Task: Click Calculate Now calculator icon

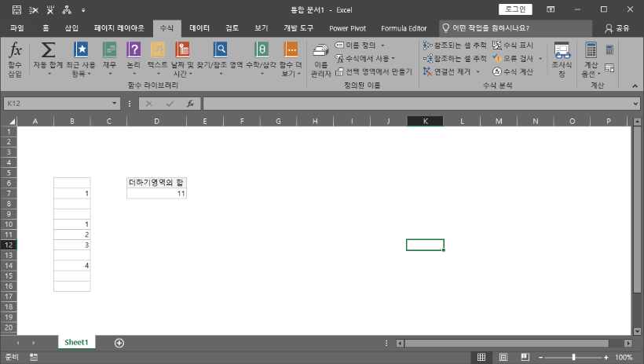Action: pos(609,50)
